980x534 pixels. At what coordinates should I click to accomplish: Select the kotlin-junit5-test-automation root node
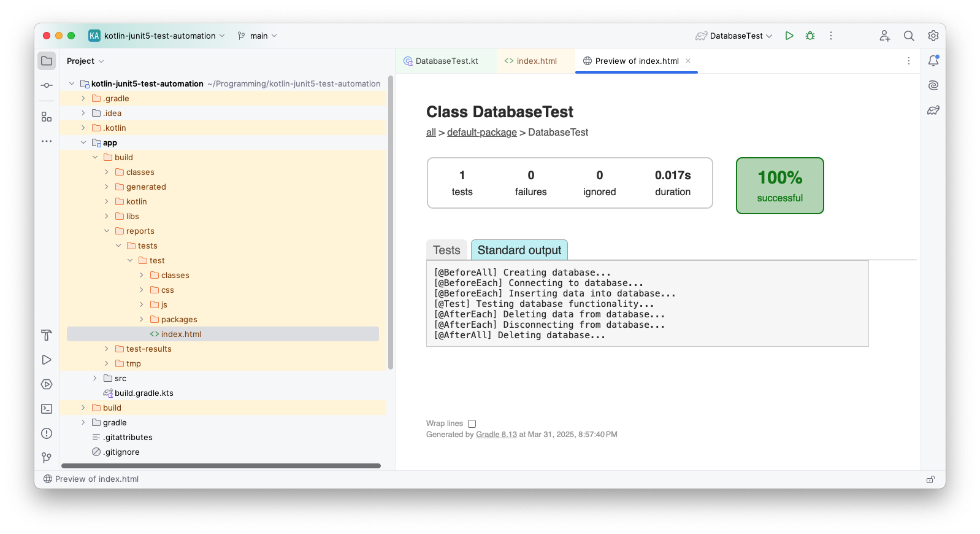click(x=223, y=83)
